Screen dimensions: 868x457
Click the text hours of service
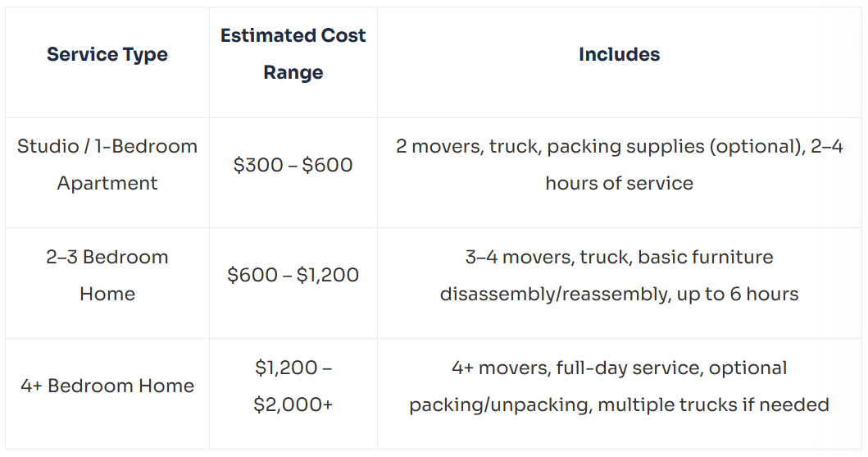click(x=620, y=183)
